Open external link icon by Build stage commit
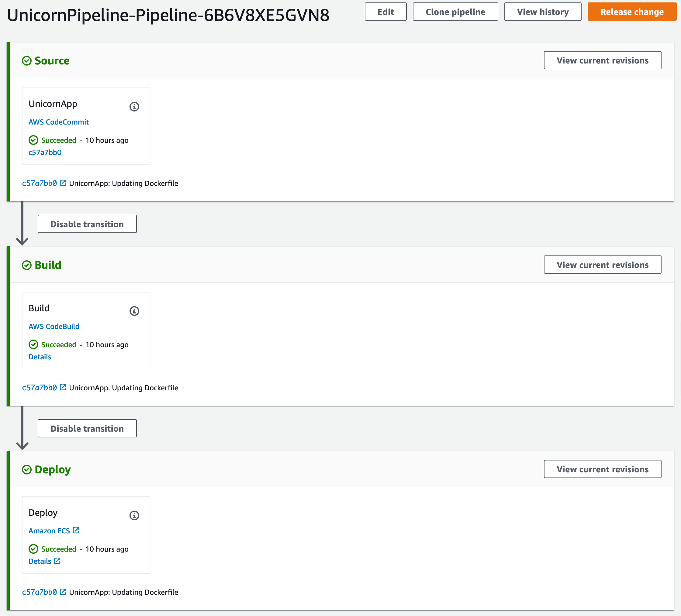 [x=63, y=387]
